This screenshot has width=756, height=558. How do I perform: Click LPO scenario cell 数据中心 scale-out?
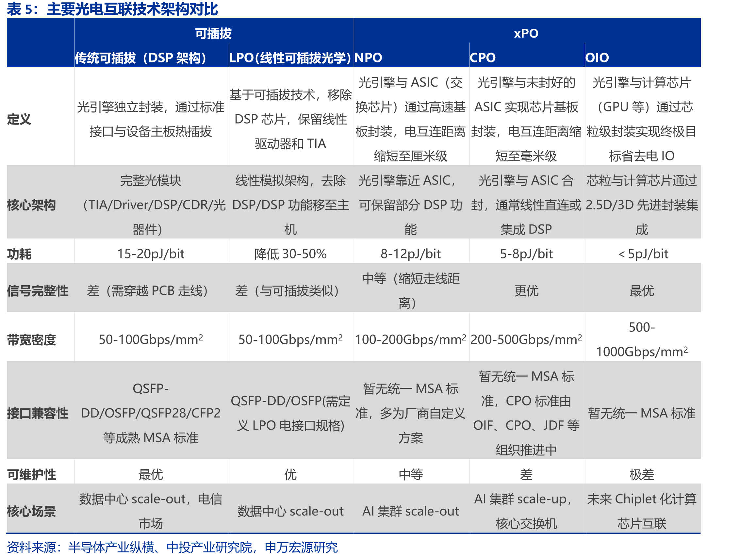pyautogui.click(x=290, y=511)
